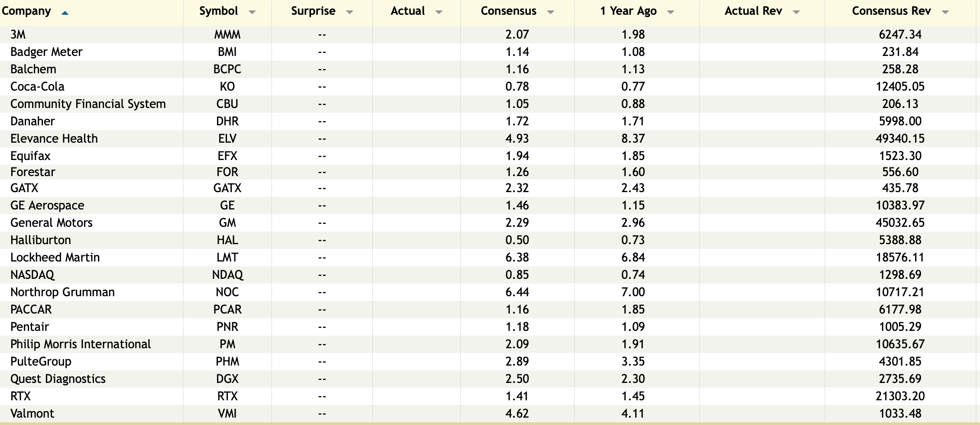980x425 pixels.
Task: Sort by the Consensus Rev header
Action: [891, 11]
